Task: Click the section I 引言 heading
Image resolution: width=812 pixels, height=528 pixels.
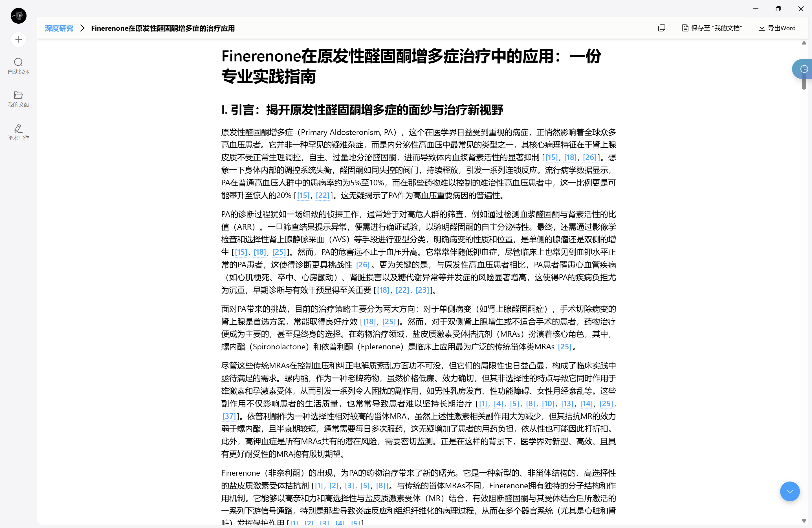Action: coord(362,110)
